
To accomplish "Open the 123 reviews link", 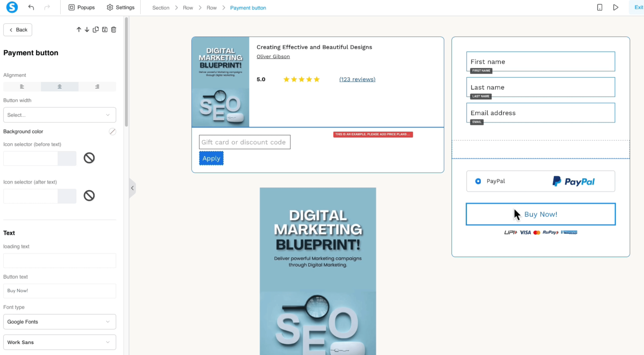I will pyautogui.click(x=357, y=79).
